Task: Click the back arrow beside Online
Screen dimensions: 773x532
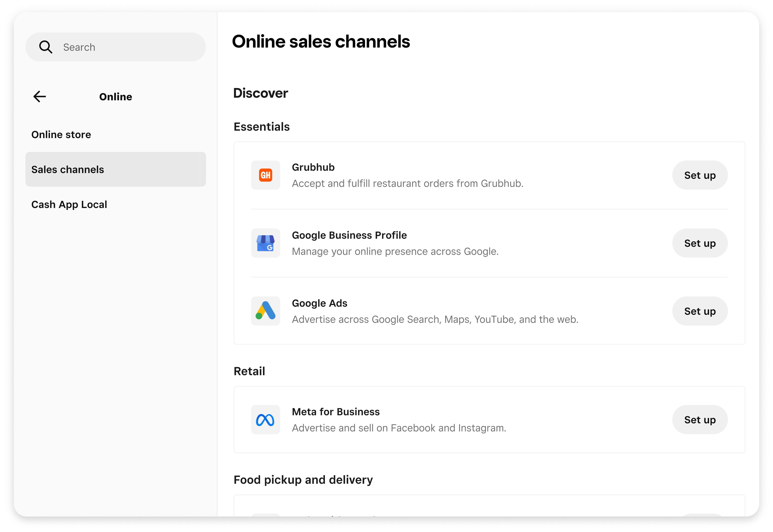Action: (x=40, y=97)
